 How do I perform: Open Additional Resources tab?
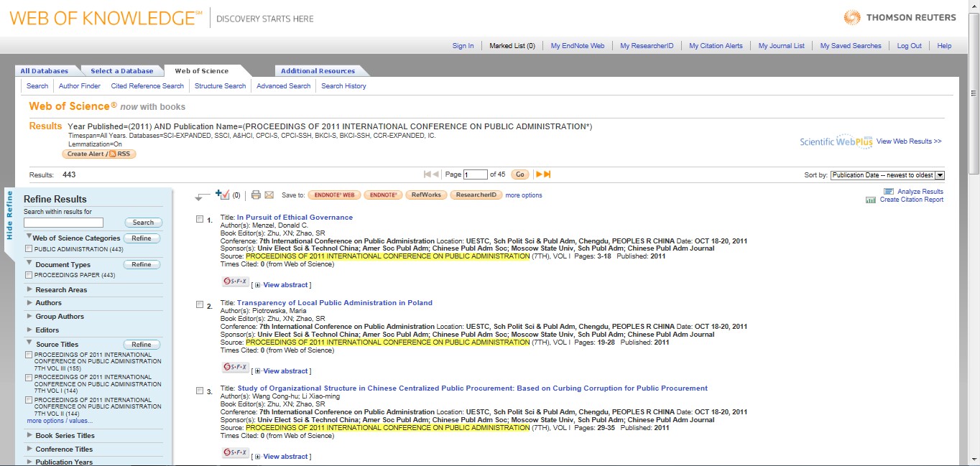[318, 71]
